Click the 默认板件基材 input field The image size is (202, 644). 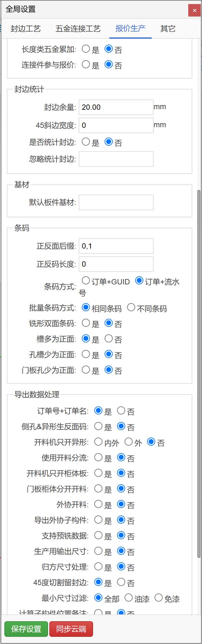pyautogui.click(x=116, y=202)
